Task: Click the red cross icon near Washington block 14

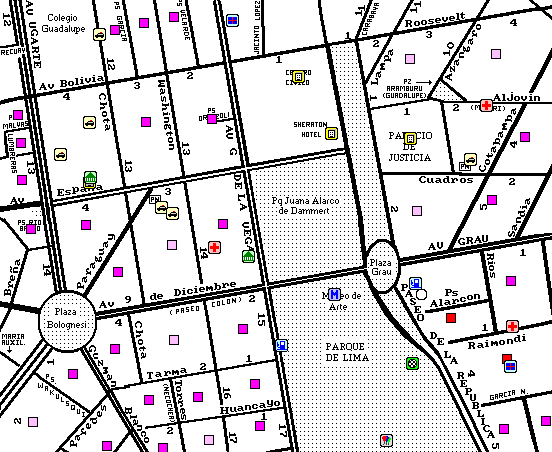Action: (x=214, y=247)
